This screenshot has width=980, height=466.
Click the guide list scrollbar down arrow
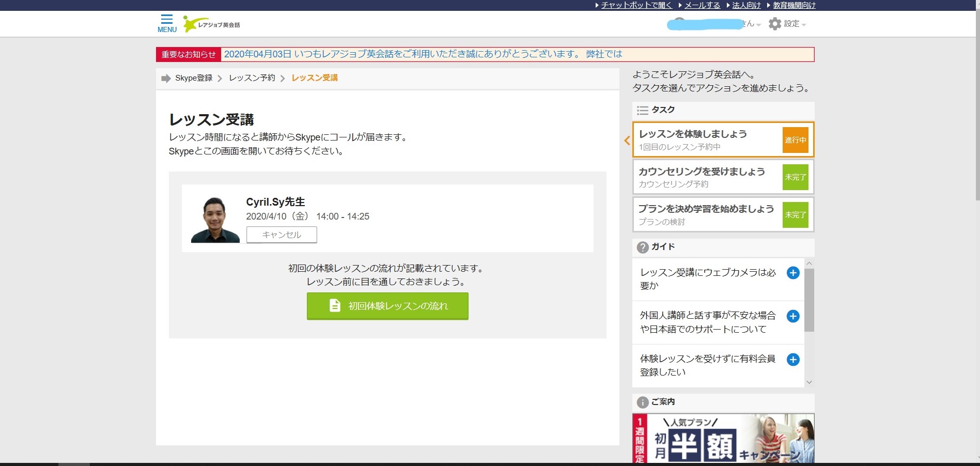coord(809,382)
